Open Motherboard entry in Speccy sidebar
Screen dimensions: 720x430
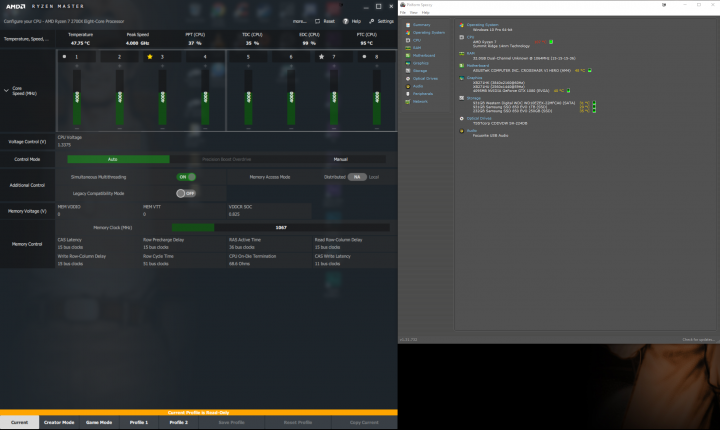[423, 56]
